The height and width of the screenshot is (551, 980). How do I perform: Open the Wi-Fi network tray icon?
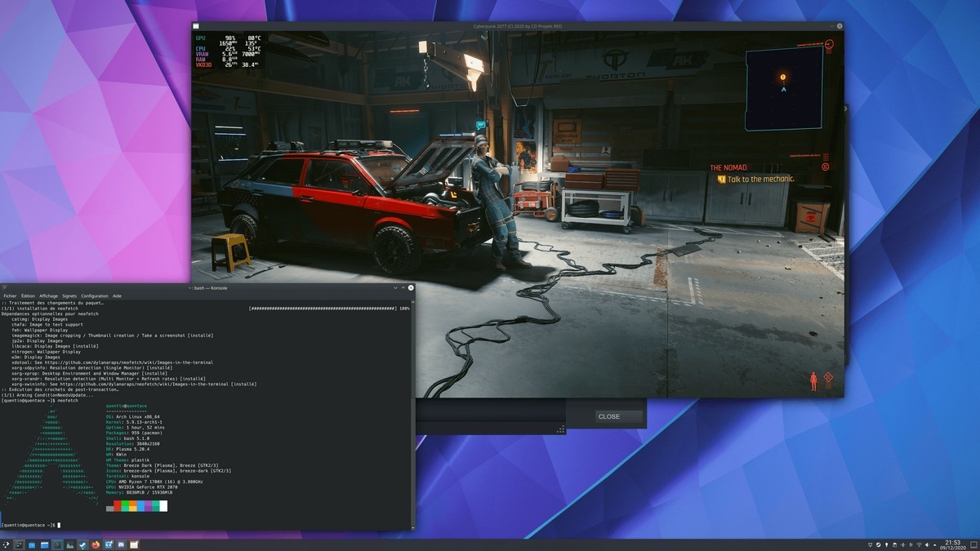(x=919, y=544)
